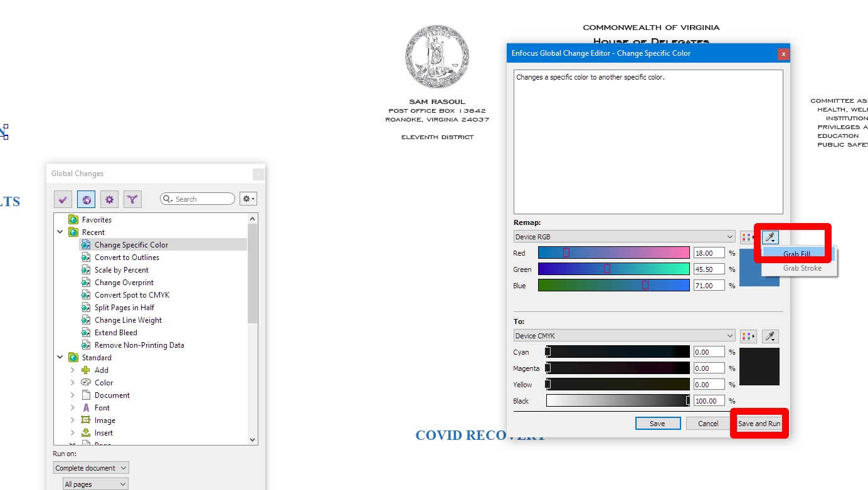868x490 pixels.
Task: Click the Save and Run button
Action: click(x=759, y=424)
